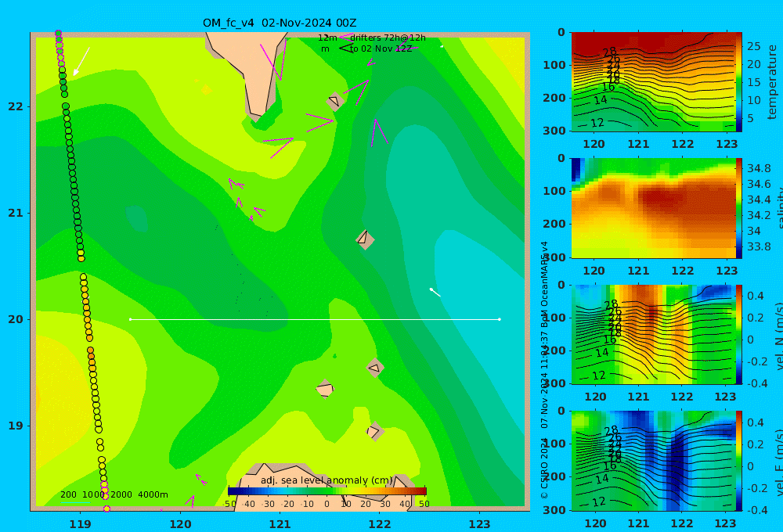Click the 4000m depth legend label
Screen dimensions: 783x532
pos(153,494)
